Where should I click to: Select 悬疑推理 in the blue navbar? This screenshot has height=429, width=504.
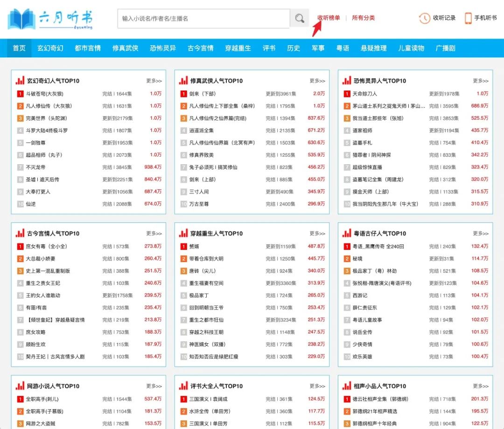(374, 48)
